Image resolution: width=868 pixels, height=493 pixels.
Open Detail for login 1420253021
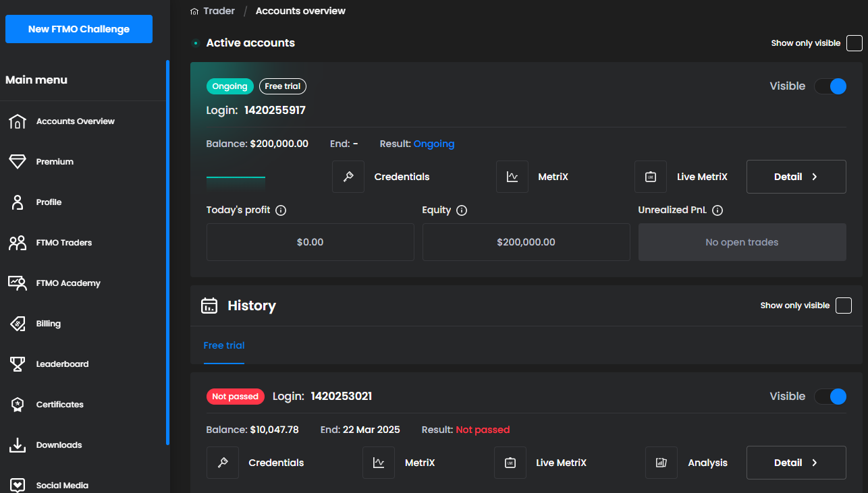click(796, 463)
